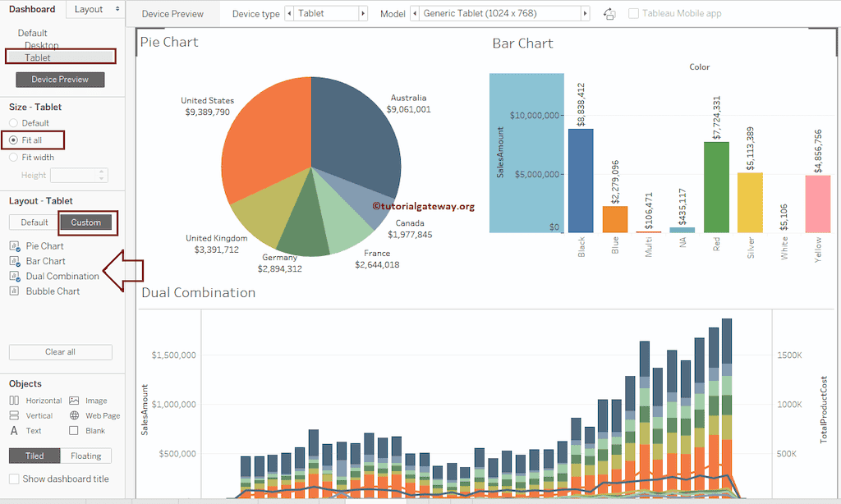Select the Device Preview tab
Image resolution: width=841 pixels, height=504 pixels.
pos(172,13)
